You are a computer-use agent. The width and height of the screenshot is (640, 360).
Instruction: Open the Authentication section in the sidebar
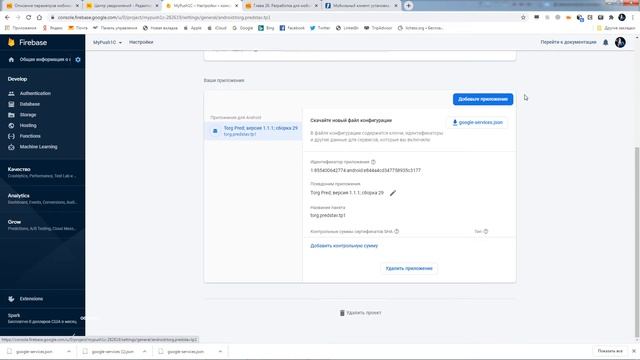pyautogui.click(x=35, y=93)
